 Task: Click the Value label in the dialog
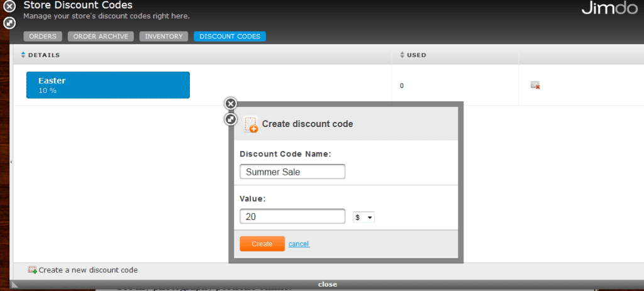253,199
